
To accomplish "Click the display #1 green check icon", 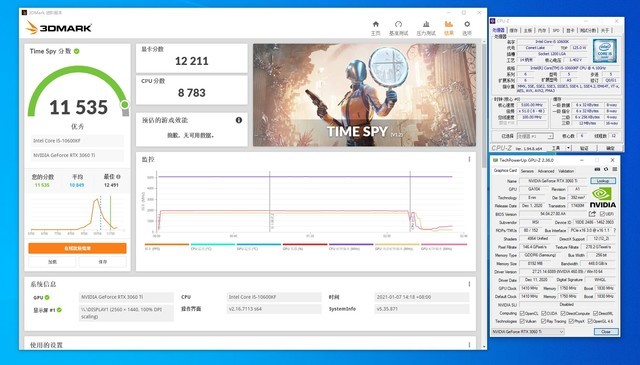I will [59, 310].
